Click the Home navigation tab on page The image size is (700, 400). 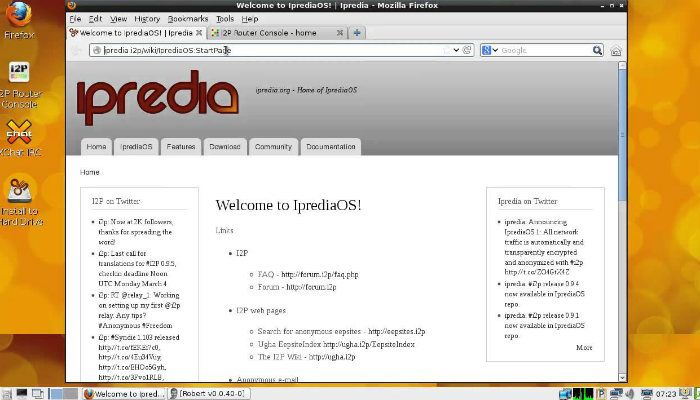click(x=96, y=146)
